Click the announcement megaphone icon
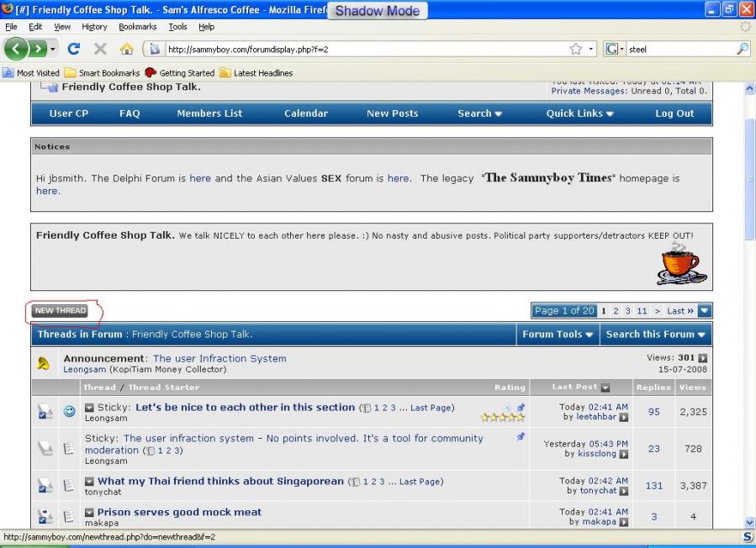756x548 pixels. (44, 363)
